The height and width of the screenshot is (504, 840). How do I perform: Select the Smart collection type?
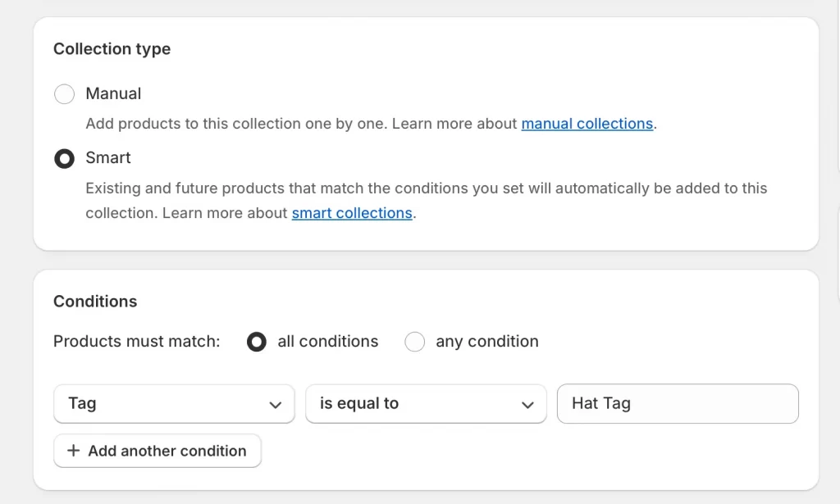point(64,158)
